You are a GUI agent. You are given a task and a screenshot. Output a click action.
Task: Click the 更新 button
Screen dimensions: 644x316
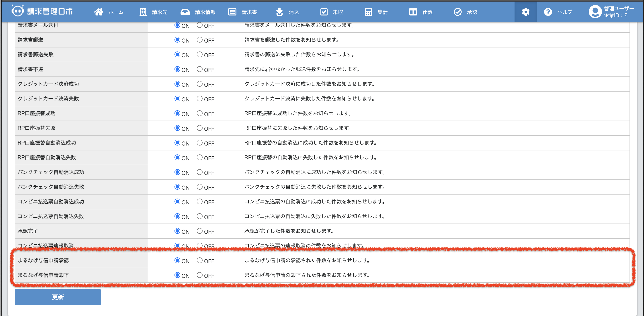pyautogui.click(x=58, y=297)
